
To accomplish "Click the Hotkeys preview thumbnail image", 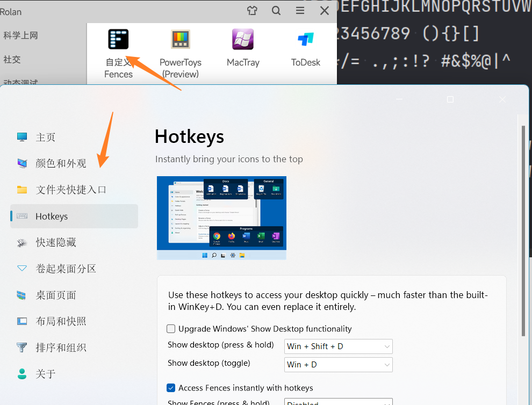I will point(221,218).
